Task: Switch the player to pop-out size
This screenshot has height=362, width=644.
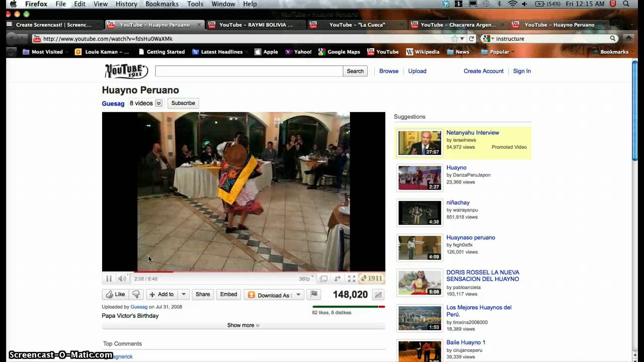Action: point(324,279)
